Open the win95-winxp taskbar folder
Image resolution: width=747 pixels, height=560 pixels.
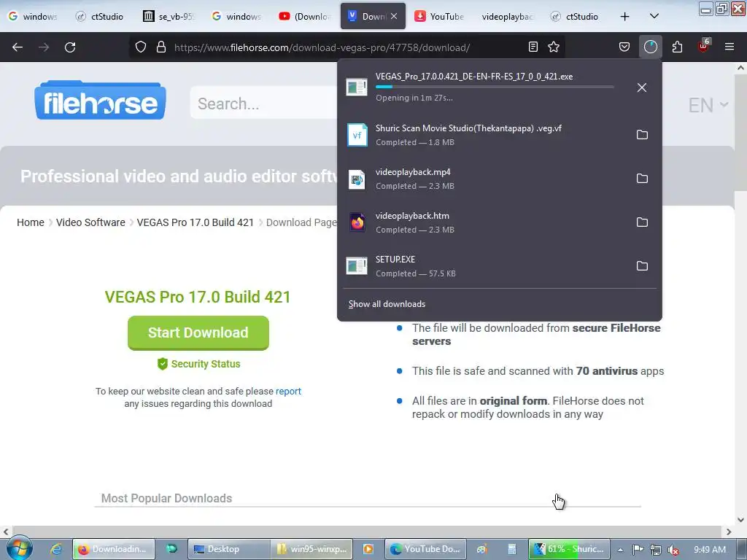click(311, 549)
